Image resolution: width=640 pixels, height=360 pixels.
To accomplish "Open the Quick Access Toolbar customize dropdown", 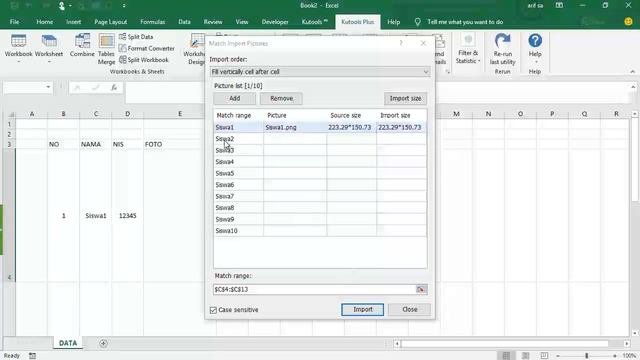I will click(124, 6).
